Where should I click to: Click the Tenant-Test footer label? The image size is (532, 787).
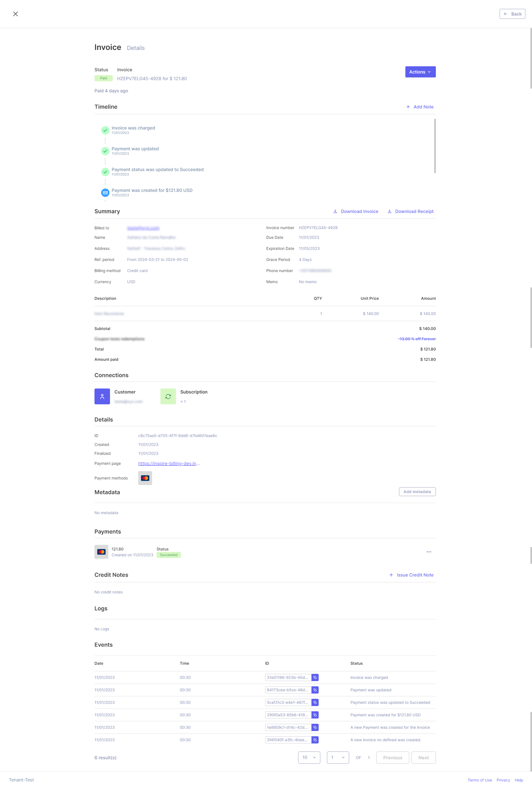tap(21, 780)
